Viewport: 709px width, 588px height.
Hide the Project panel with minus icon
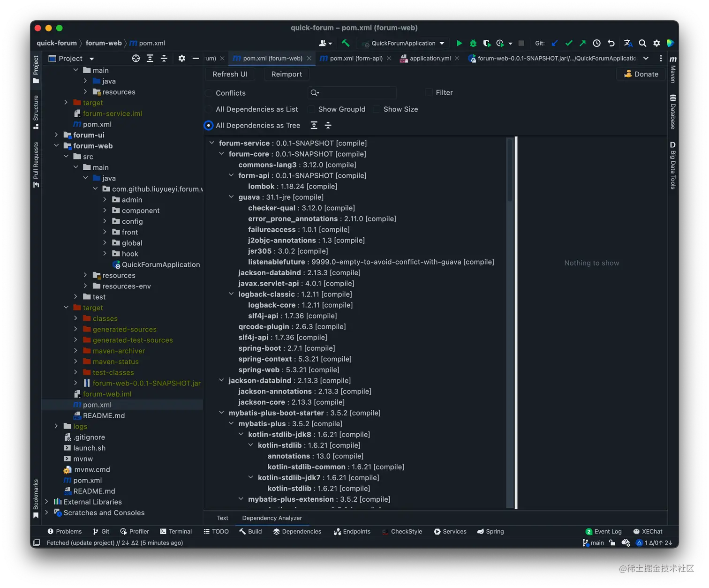[x=196, y=58]
